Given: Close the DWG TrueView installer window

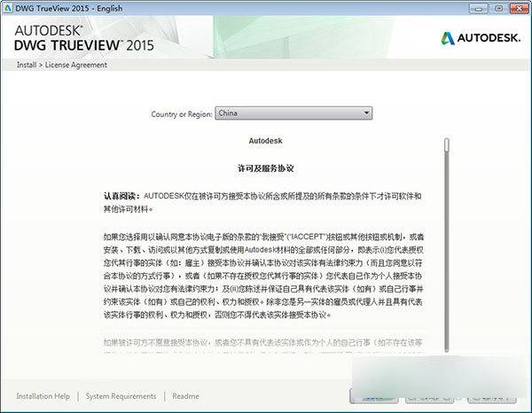Looking at the screenshot, I should (520, 8).
